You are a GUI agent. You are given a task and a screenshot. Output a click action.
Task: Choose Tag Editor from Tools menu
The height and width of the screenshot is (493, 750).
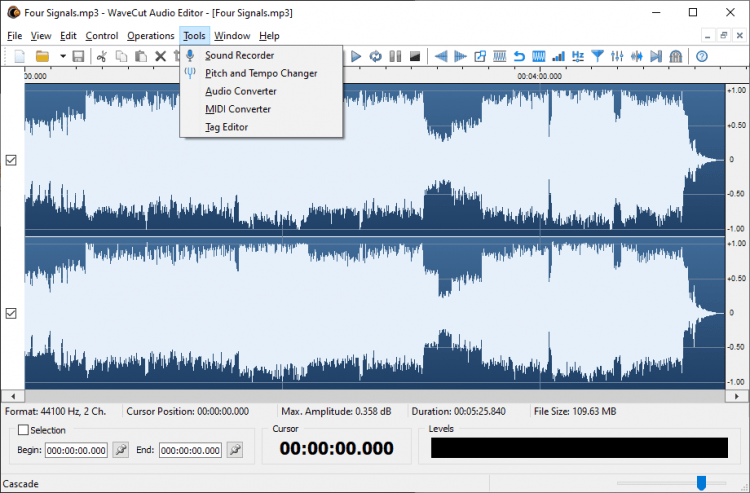pos(226,127)
